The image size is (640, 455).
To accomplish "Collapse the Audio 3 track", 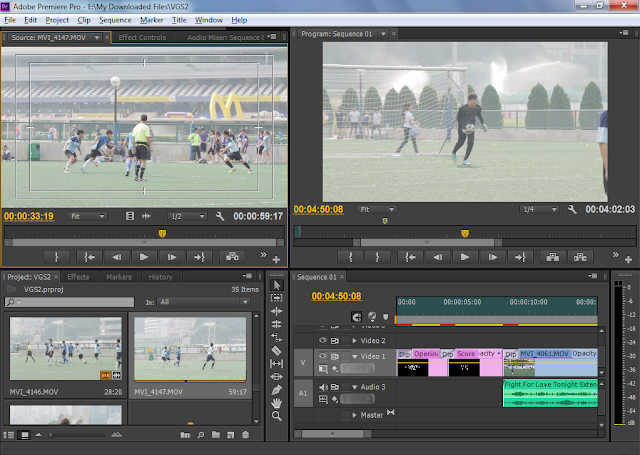I will (354, 387).
